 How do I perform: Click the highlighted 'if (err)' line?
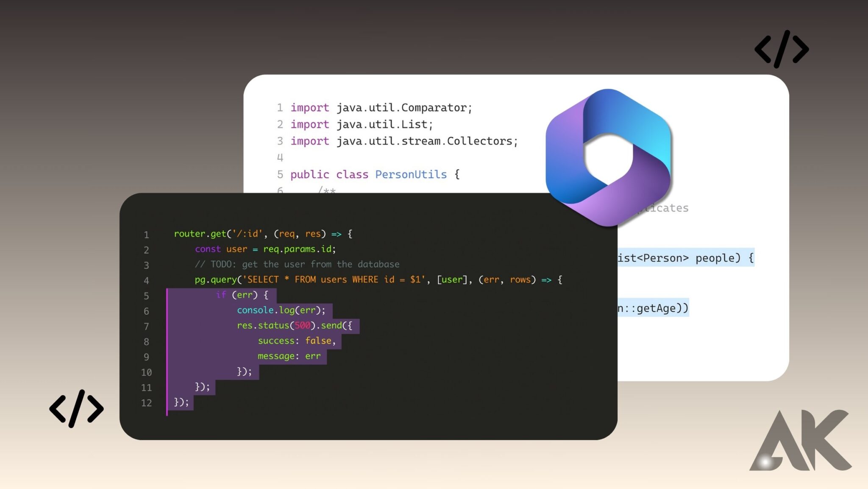(242, 295)
